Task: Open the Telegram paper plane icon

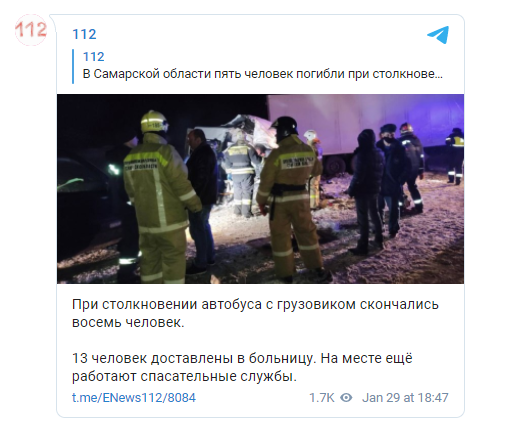Action: [x=438, y=35]
